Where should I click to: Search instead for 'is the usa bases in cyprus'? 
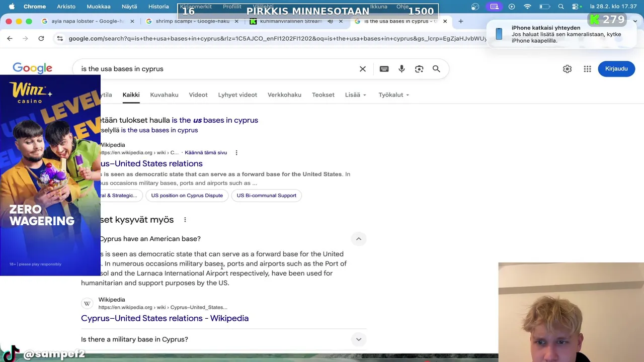[x=159, y=130]
